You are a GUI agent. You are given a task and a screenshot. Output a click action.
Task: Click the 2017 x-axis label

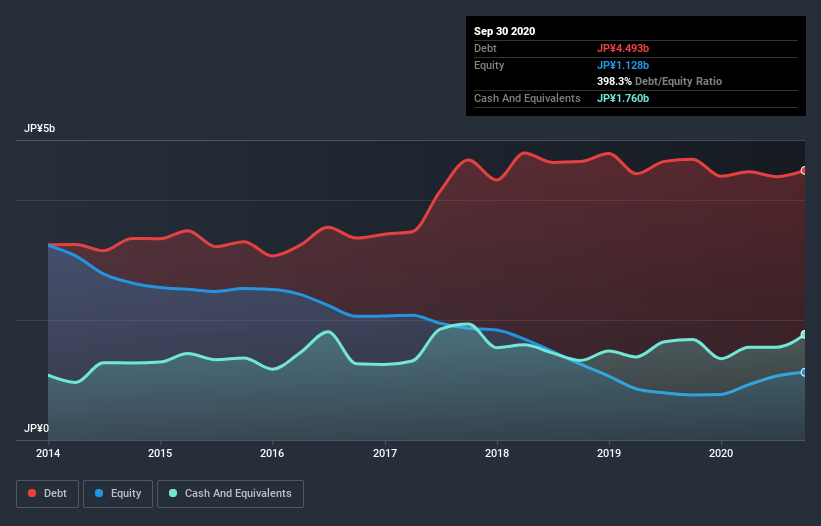(x=385, y=453)
